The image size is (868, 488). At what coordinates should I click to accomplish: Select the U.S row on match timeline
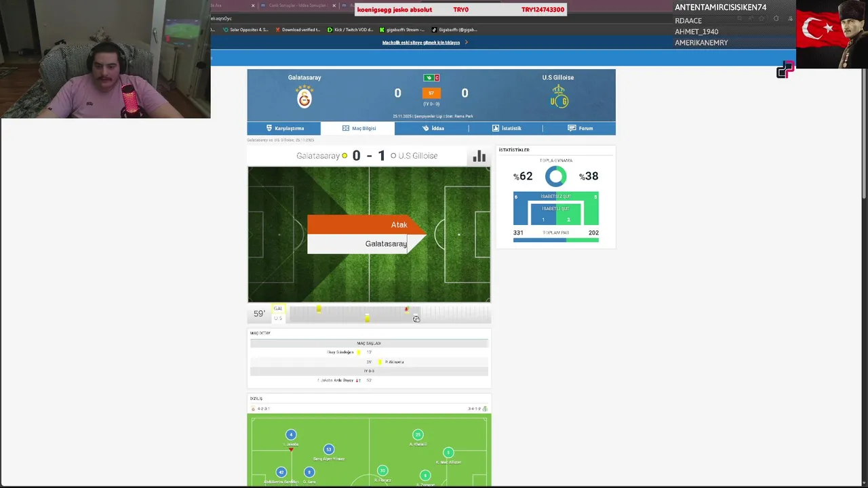pos(278,318)
